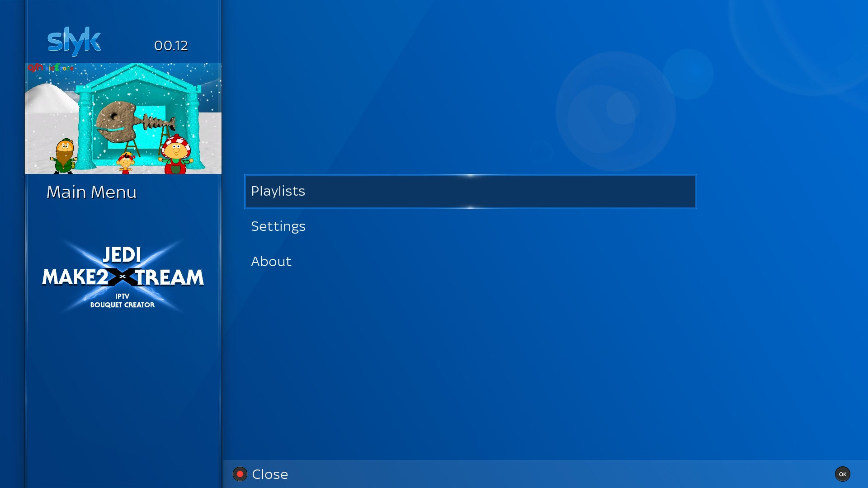Image resolution: width=868 pixels, height=488 pixels.
Task: Click the OK button icon
Action: coord(843,474)
